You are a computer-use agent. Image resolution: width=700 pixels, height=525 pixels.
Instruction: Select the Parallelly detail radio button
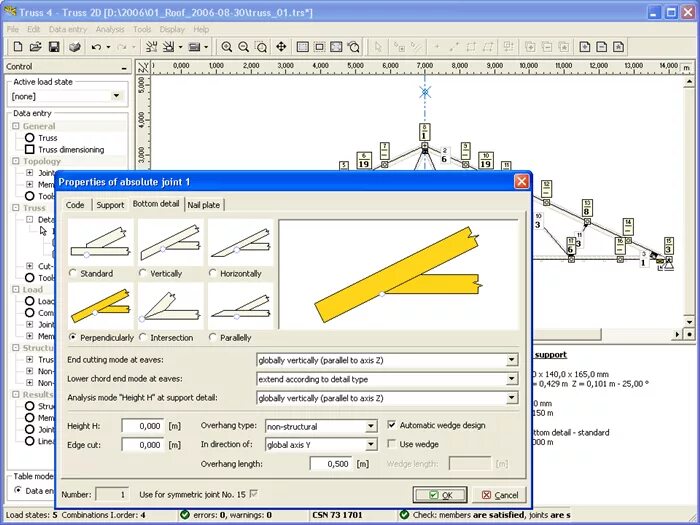pyautogui.click(x=212, y=337)
